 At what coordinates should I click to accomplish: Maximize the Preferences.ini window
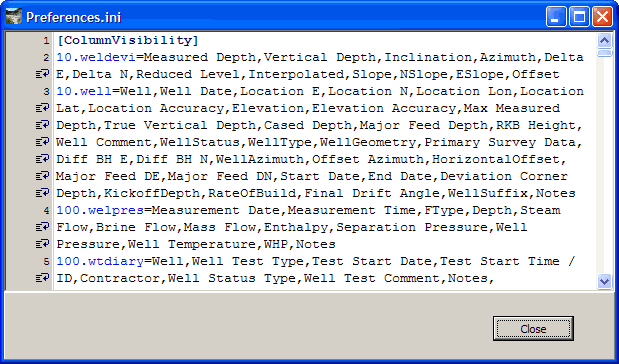pos(579,17)
